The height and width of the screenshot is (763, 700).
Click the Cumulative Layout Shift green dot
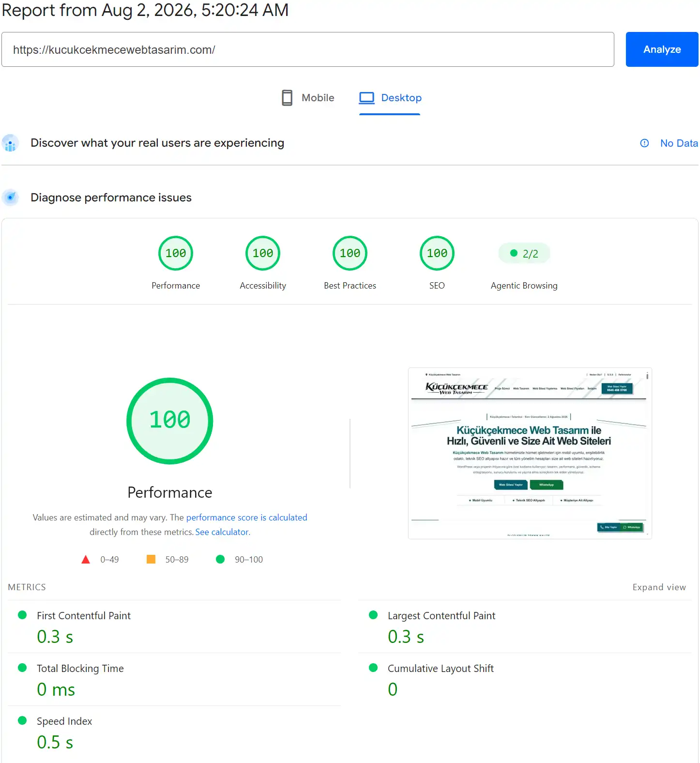[x=373, y=668]
